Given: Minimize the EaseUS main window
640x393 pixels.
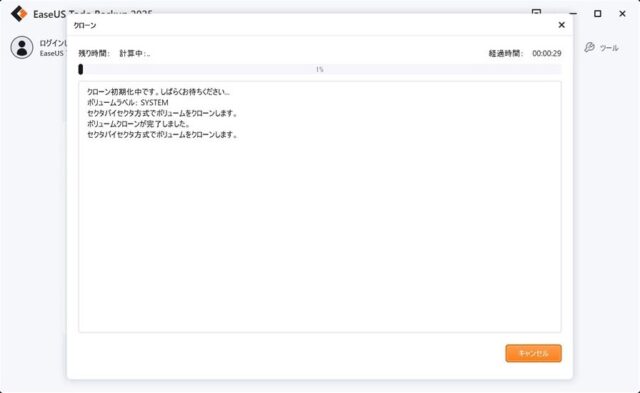Looking at the screenshot, I should coord(573,13).
